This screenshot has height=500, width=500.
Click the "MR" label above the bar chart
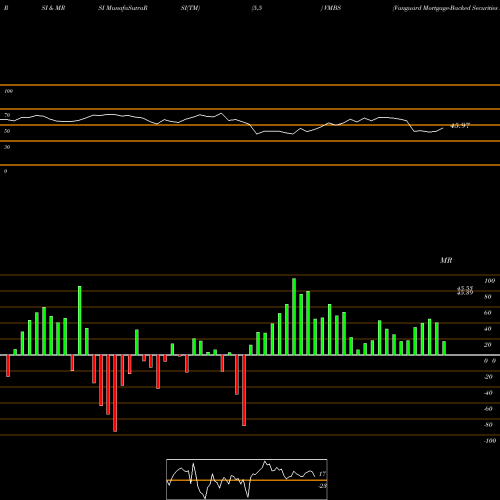click(x=446, y=260)
